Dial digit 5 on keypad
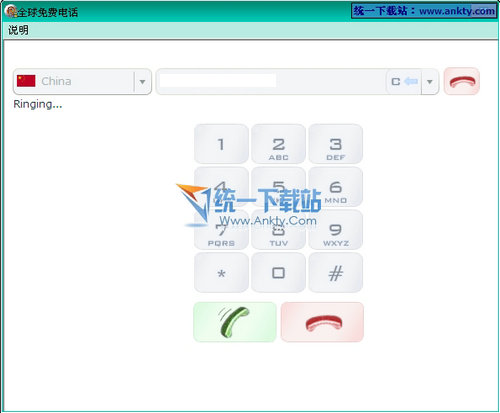The width and height of the screenshot is (500, 413). [278, 187]
